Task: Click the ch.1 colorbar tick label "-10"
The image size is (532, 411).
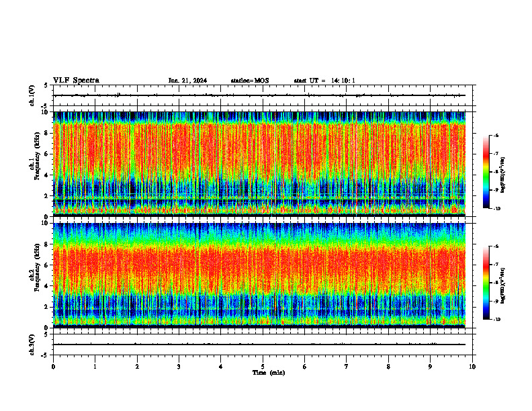Action: pyautogui.click(x=496, y=209)
